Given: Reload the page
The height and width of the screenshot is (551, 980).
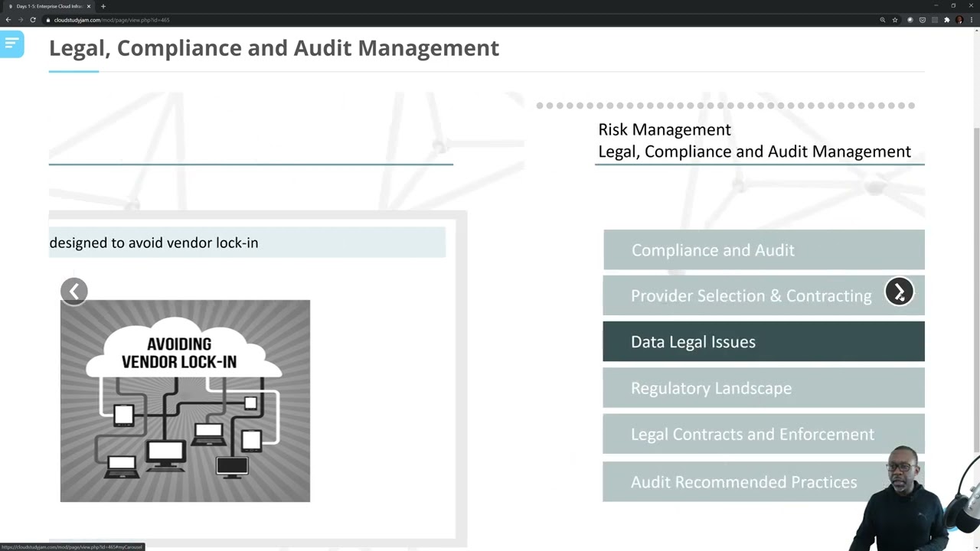Looking at the screenshot, I should (x=33, y=20).
